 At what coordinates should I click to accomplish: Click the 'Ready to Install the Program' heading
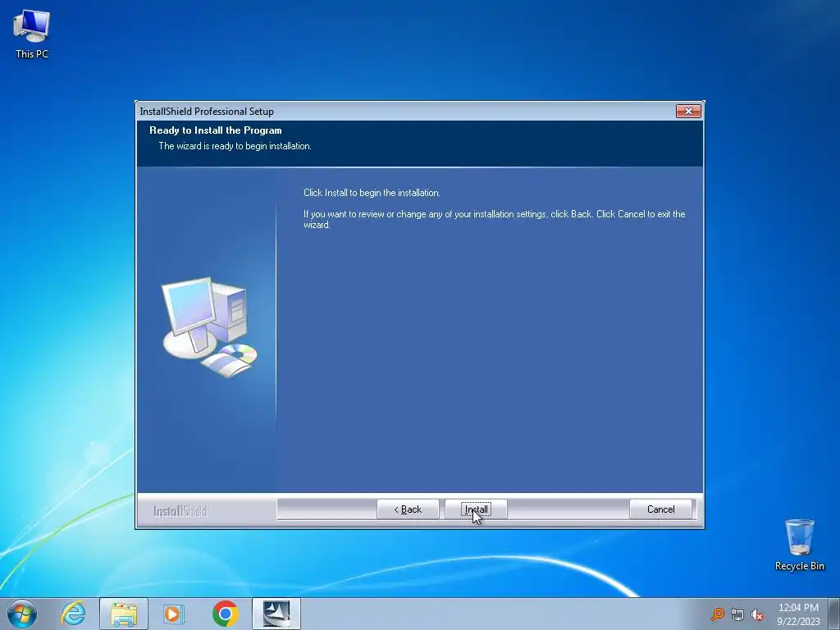click(x=216, y=130)
